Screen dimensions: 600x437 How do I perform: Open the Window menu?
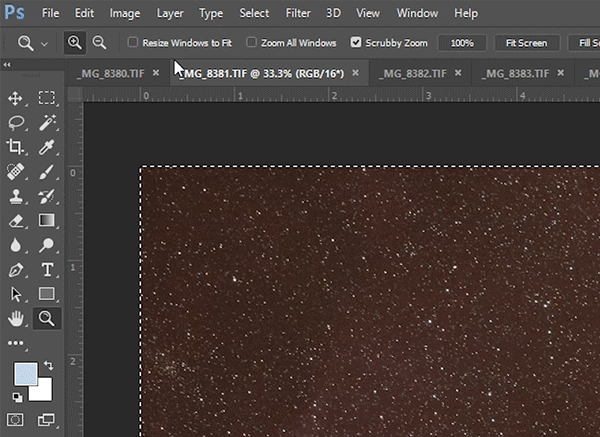(x=417, y=13)
